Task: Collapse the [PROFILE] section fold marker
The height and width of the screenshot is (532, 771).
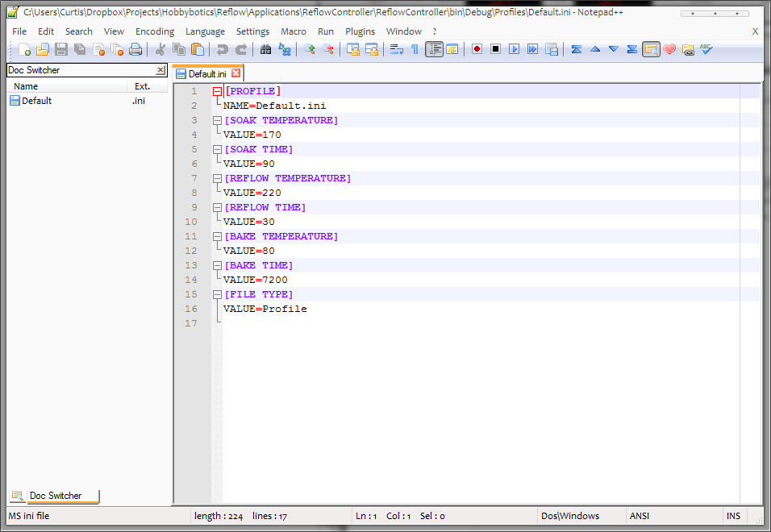Action: 217,91
